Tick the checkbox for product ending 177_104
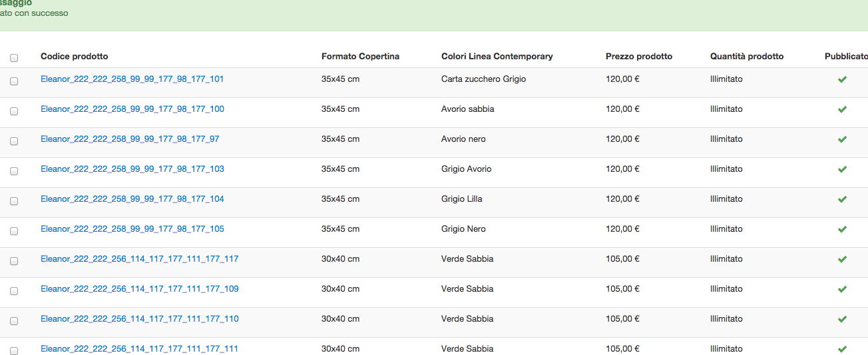 14,201
